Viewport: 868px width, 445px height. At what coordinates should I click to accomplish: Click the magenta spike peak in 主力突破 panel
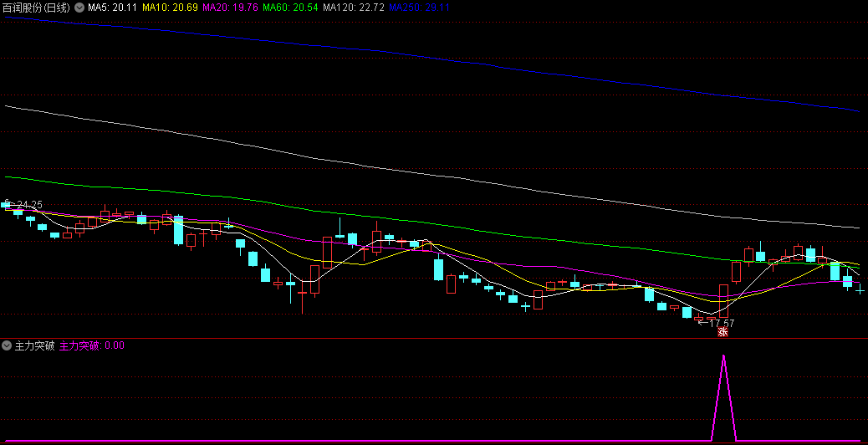[x=723, y=357]
